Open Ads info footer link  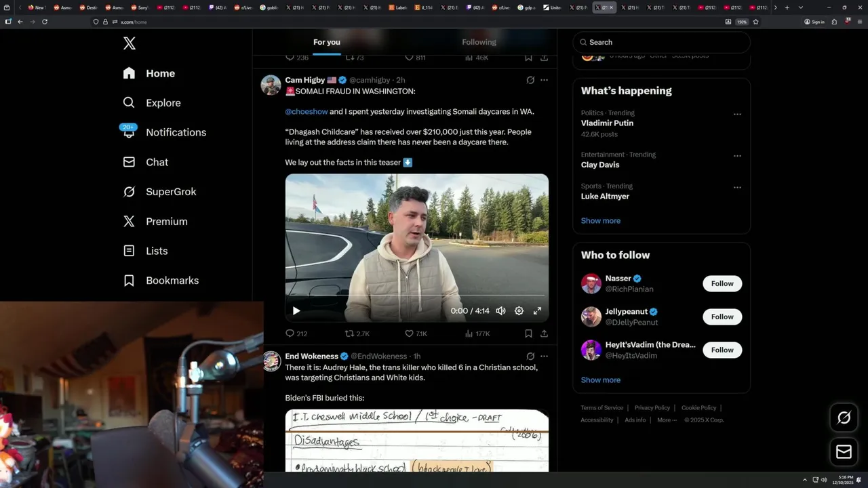[635, 420]
